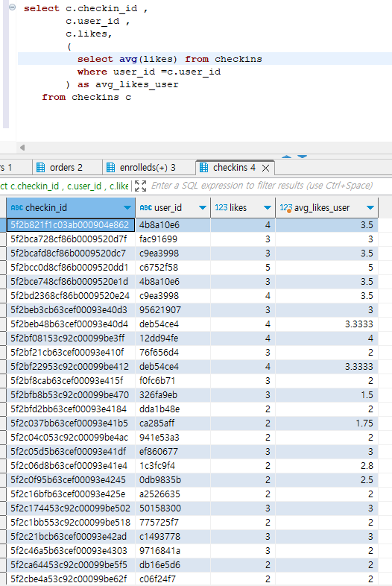This screenshot has width=392, height=586.
Task: Click the checkins 4 tab table icon
Action: coord(203,168)
